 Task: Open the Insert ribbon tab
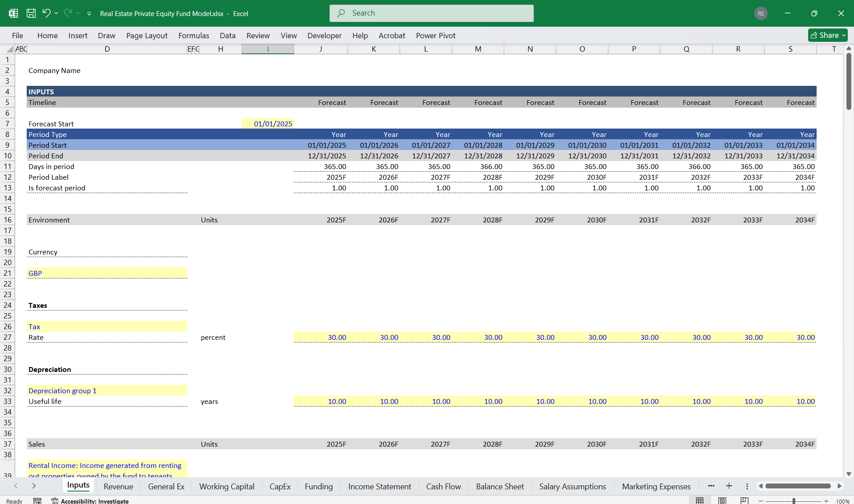tap(78, 36)
